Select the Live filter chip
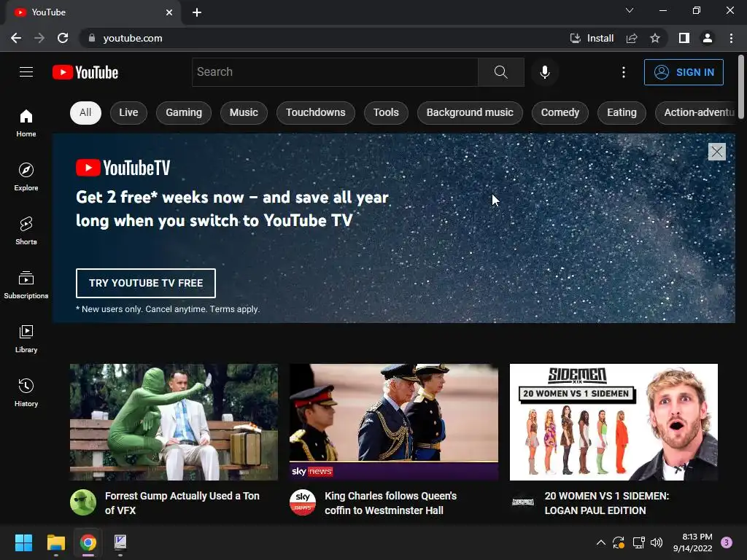The width and height of the screenshot is (747, 560). coord(128,113)
